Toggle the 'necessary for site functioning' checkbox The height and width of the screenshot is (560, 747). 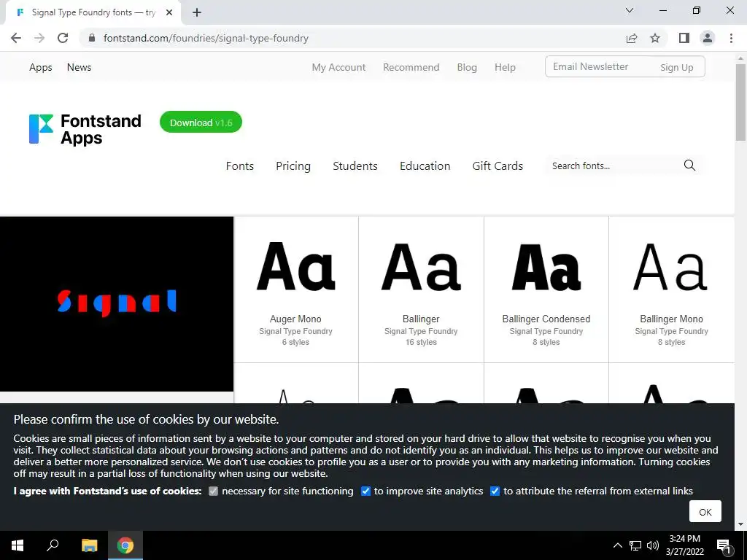pyautogui.click(x=214, y=491)
